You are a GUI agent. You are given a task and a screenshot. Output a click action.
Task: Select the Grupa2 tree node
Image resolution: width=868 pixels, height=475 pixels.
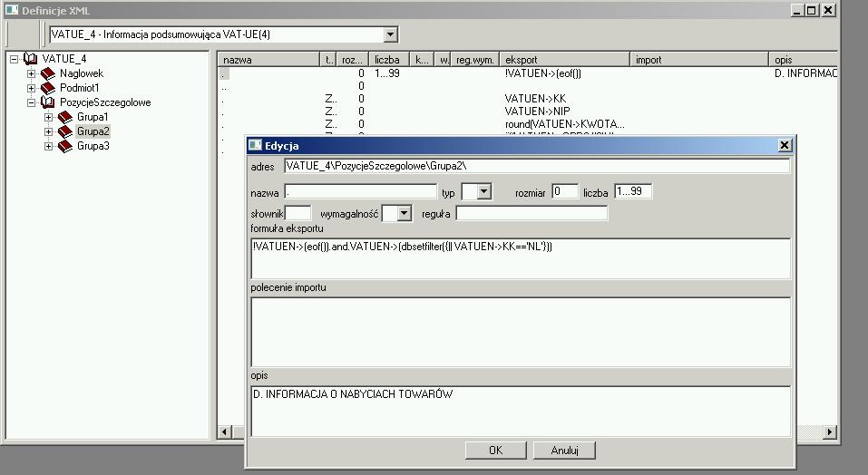[93, 131]
